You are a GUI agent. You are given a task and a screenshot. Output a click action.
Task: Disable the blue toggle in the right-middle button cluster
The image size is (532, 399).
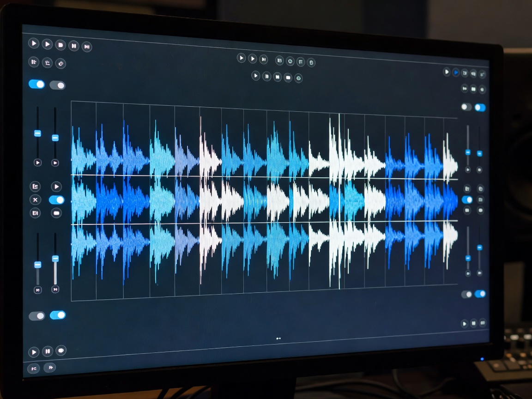(x=467, y=199)
